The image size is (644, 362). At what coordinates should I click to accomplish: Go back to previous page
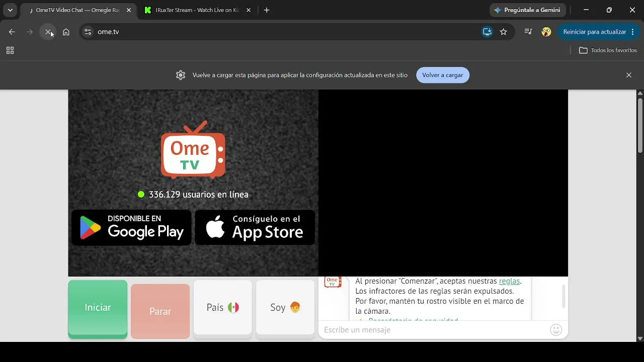(12, 32)
